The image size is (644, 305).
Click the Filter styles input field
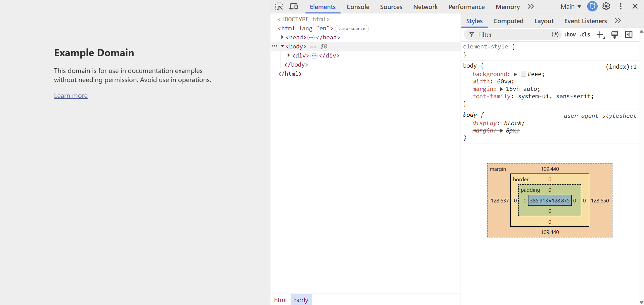tap(512, 35)
